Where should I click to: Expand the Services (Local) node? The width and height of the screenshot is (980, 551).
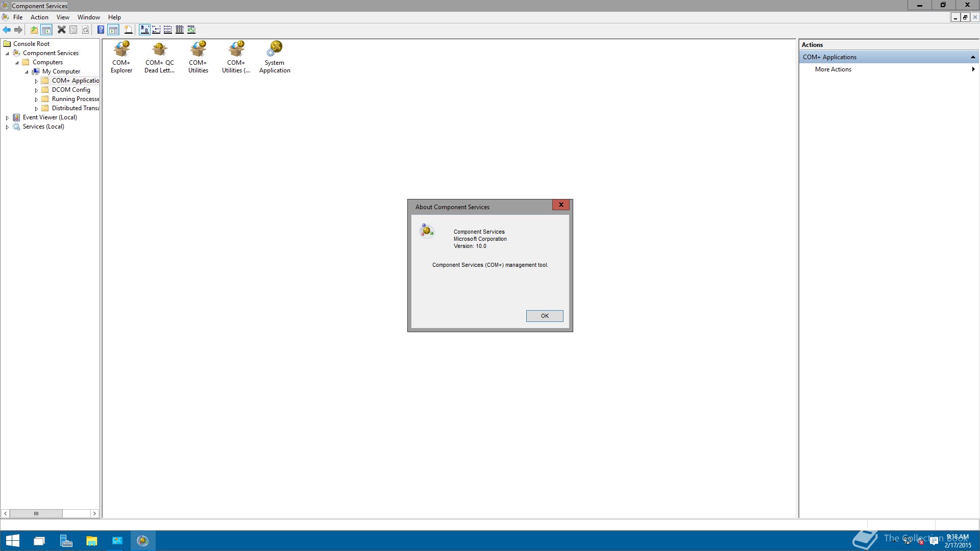[x=7, y=127]
